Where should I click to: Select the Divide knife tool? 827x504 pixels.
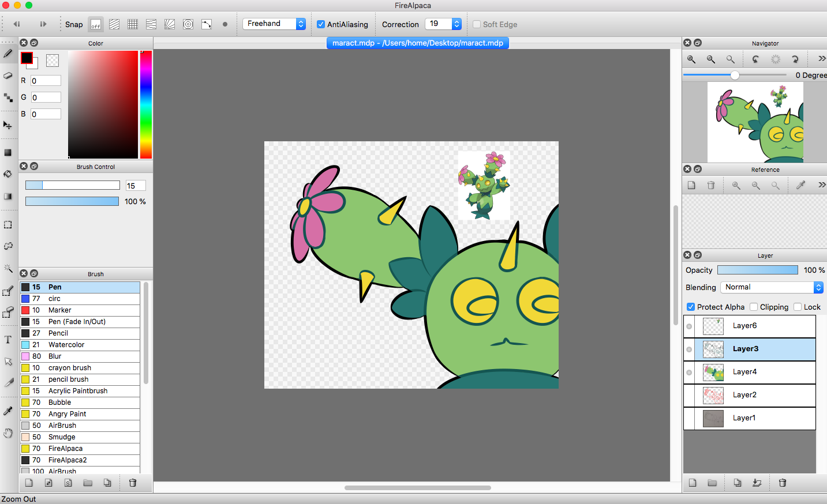click(x=8, y=383)
